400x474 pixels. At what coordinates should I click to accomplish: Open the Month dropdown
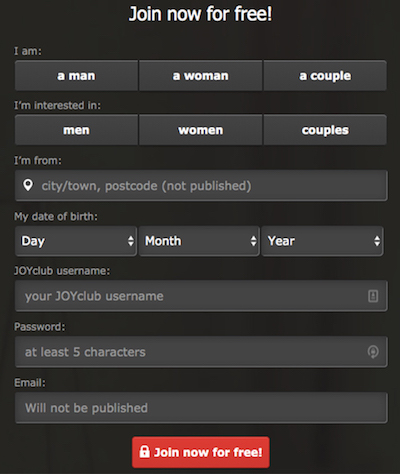pyautogui.click(x=199, y=241)
